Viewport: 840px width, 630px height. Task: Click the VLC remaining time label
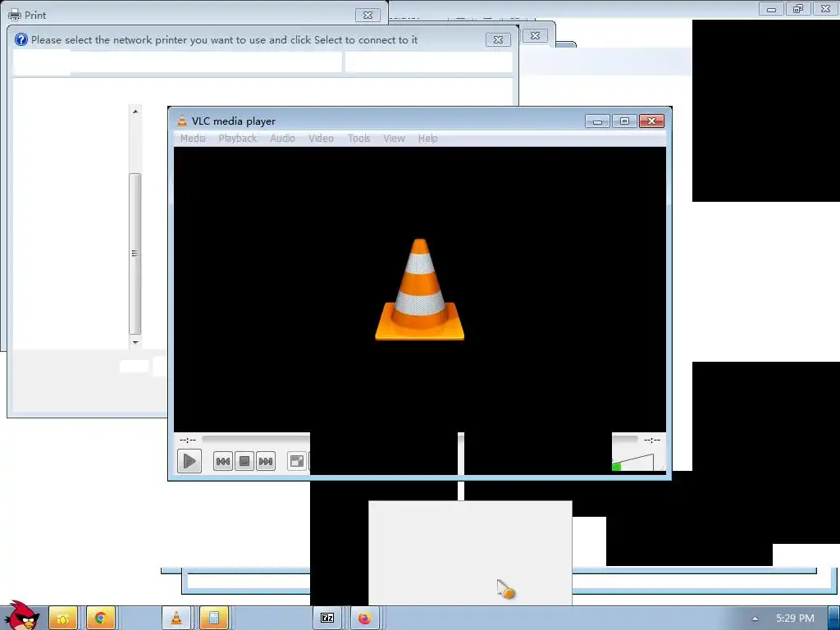point(652,440)
